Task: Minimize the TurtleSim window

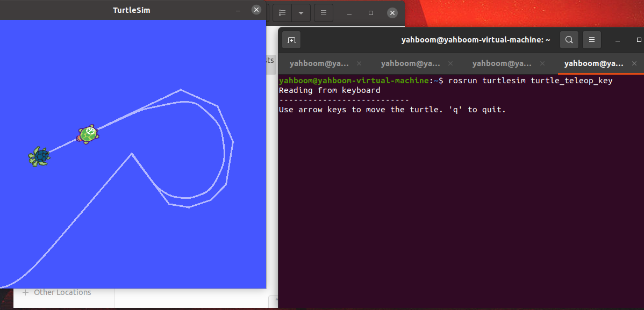Action: (x=238, y=10)
